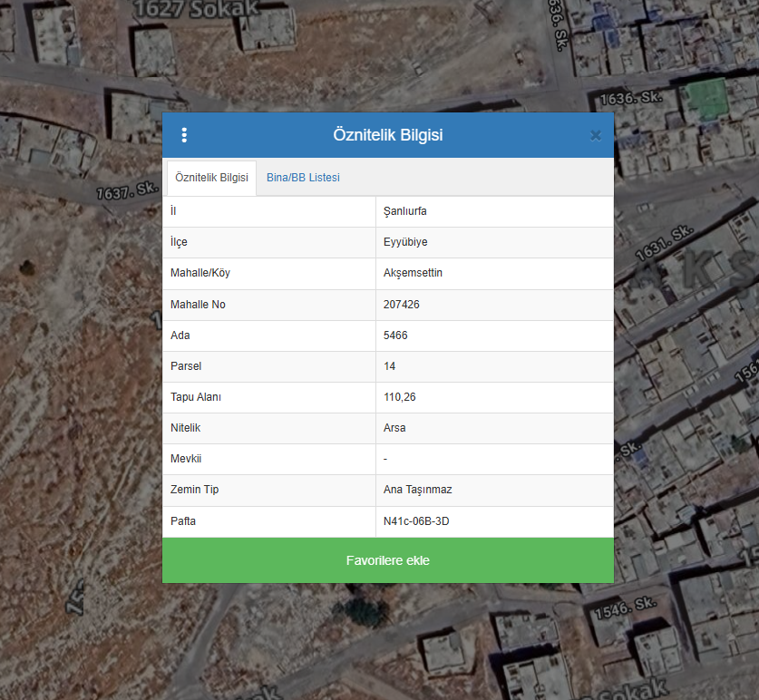Click the Tapu Alanı value 110,26

pos(400,397)
